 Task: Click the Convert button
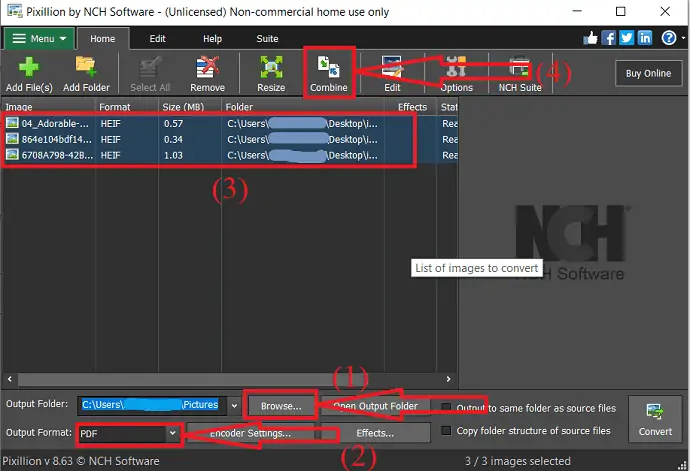tap(655, 419)
